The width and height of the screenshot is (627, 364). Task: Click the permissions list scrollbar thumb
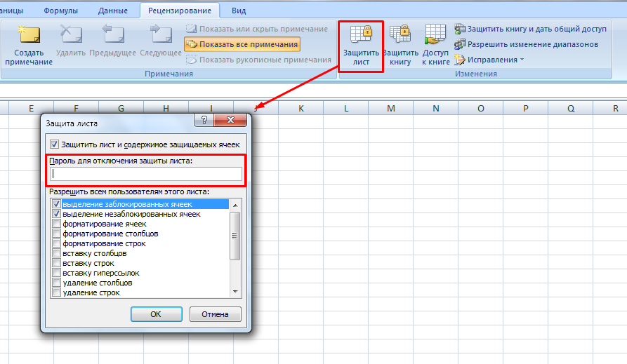point(235,236)
